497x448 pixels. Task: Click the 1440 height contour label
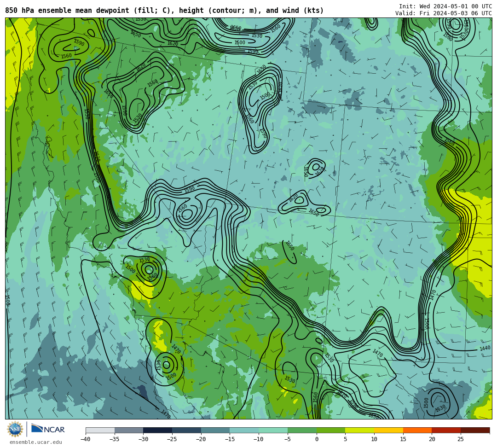coord(485,349)
